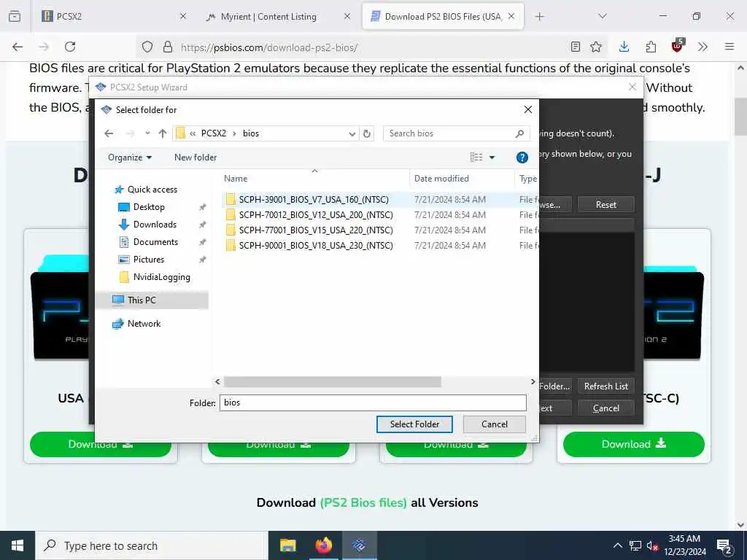Reload the current web page
747x560 pixels.
[71, 47]
